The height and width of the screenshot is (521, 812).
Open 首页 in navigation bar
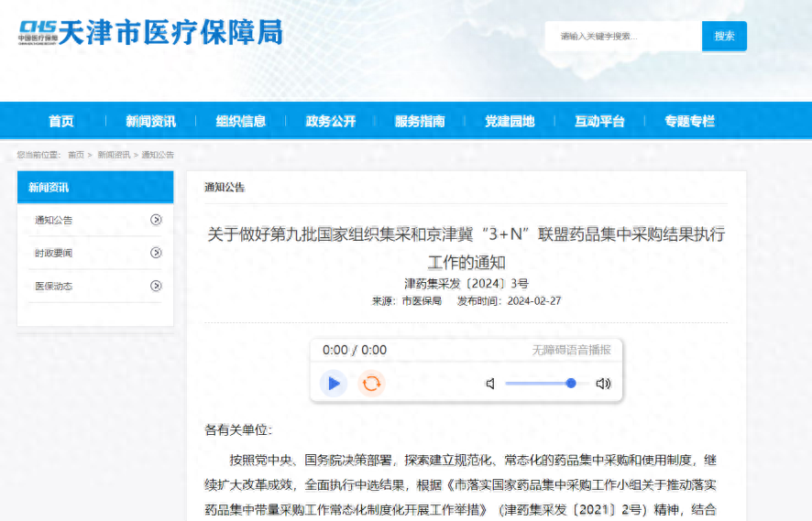(61, 121)
